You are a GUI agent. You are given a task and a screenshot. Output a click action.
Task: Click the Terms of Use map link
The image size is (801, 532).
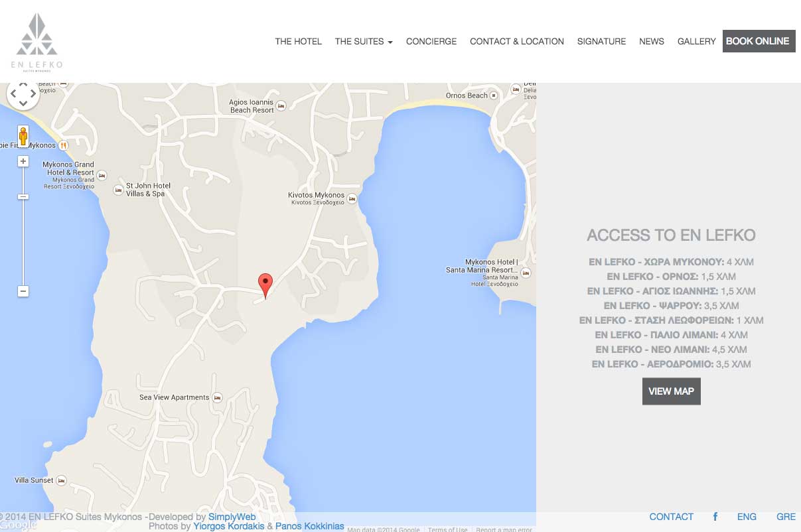[x=447, y=529]
